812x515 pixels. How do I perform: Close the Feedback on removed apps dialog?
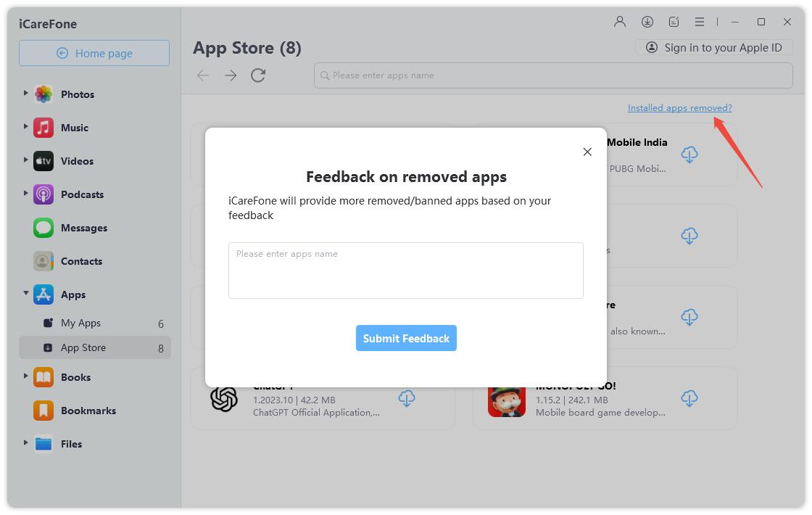tap(587, 152)
